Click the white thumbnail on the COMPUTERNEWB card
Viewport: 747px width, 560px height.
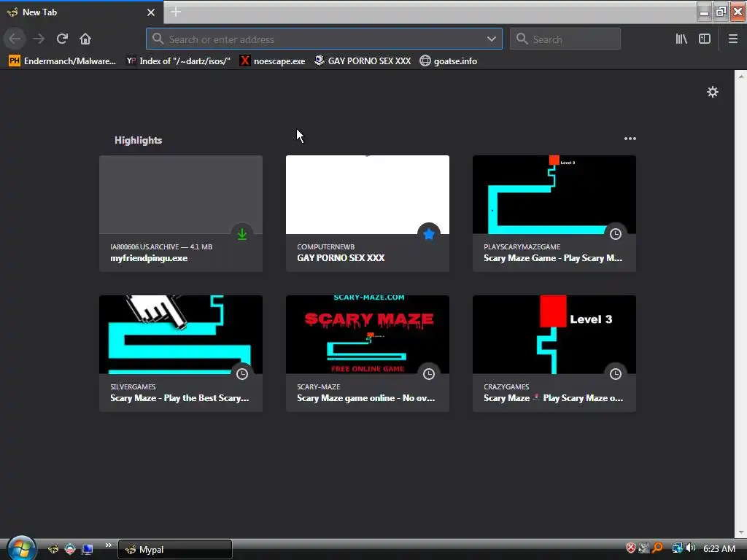pos(368,194)
